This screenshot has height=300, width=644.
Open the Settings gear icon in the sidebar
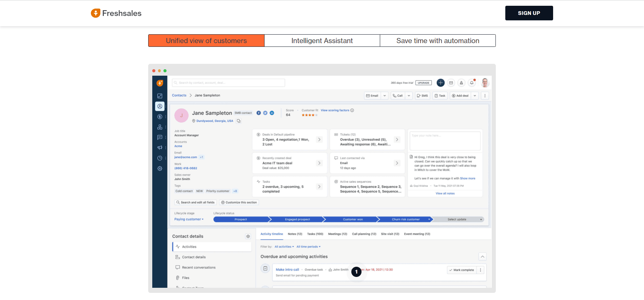pyautogui.click(x=160, y=168)
